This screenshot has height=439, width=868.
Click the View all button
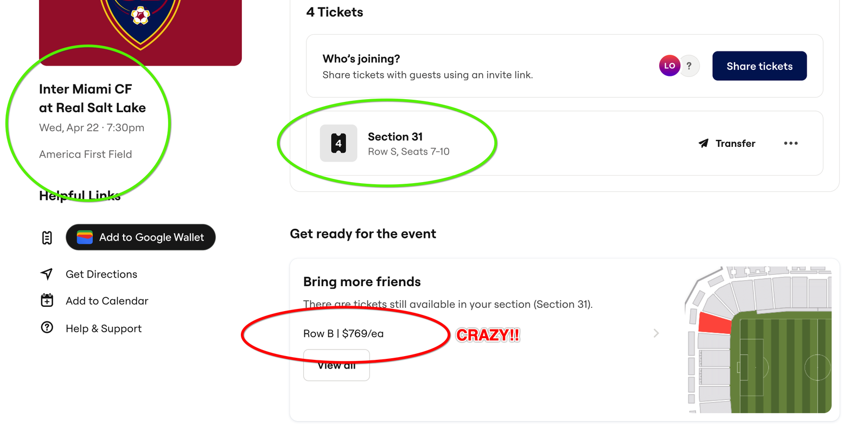tap(336, 366)
